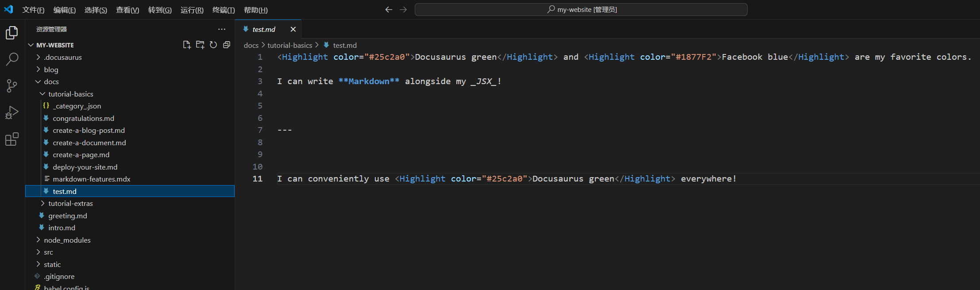The height and width of the screenshot is (290, 980).
Task: Click docs in the breadcrumb path
Action: tap(251, 45)
